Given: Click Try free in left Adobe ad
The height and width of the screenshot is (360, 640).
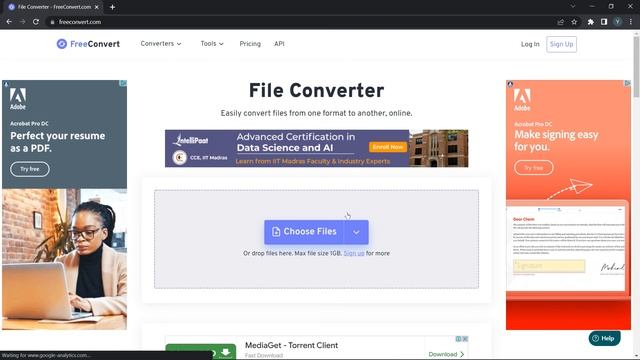Looking at the screenshot, I should [x=30, y=169].
